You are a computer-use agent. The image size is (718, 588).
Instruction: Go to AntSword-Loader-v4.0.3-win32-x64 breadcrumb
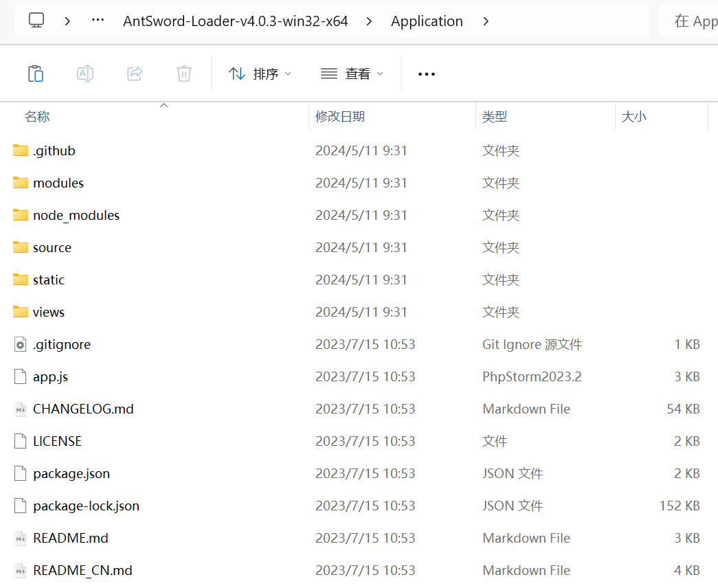tap(236, 21)
